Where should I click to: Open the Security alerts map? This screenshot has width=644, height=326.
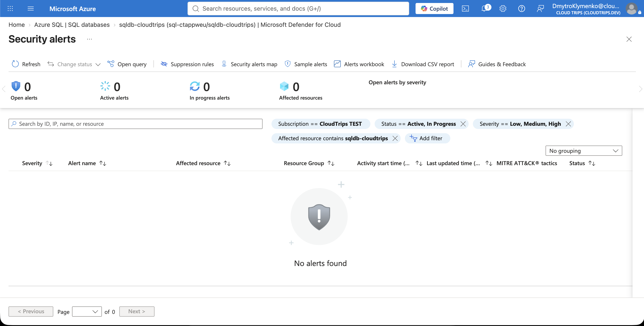click(x=249, y=64)
